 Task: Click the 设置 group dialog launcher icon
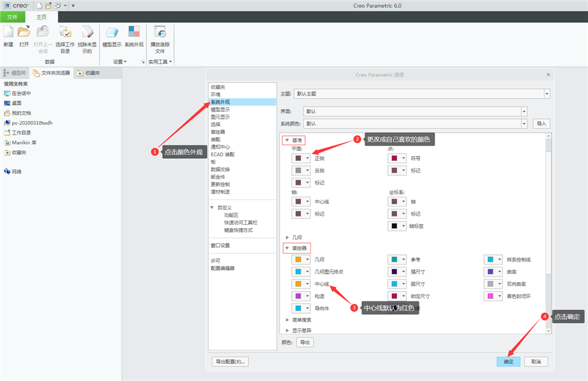pos(142,62)
